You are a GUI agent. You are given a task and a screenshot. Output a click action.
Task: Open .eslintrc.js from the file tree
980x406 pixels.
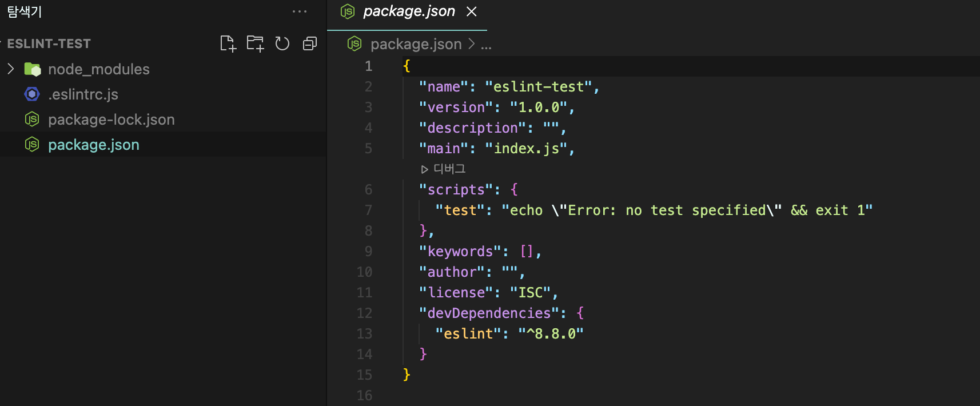(x=83, y=94)
